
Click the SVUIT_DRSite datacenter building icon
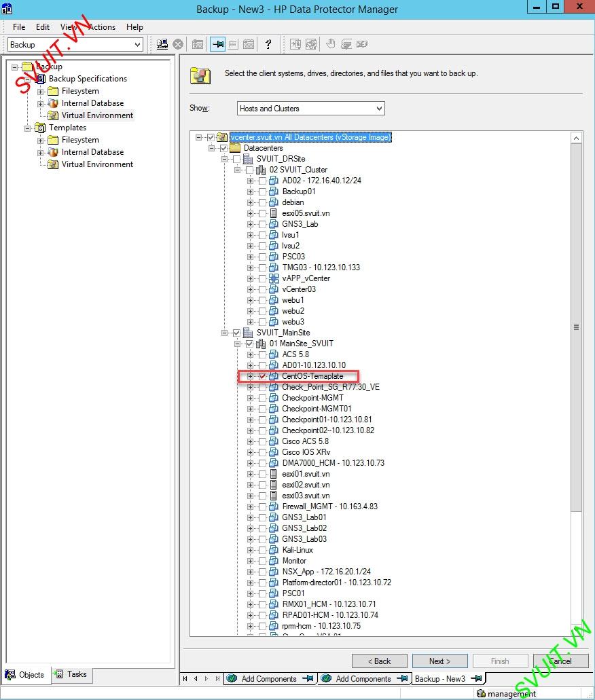(248, 158)
